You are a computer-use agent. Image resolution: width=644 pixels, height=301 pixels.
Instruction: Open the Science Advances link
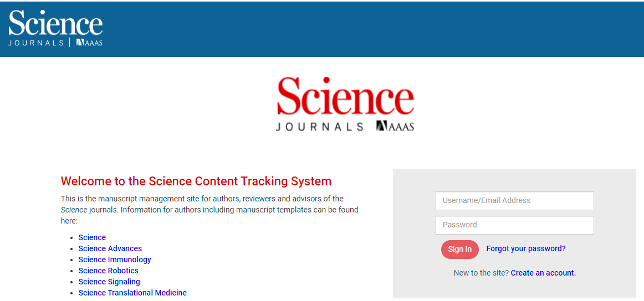click(110, 248)
